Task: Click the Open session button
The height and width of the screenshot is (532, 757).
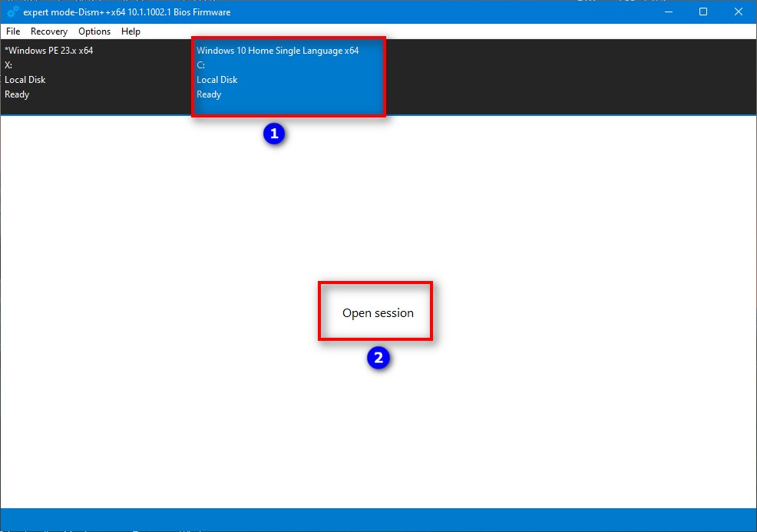Action: (378, 313)
